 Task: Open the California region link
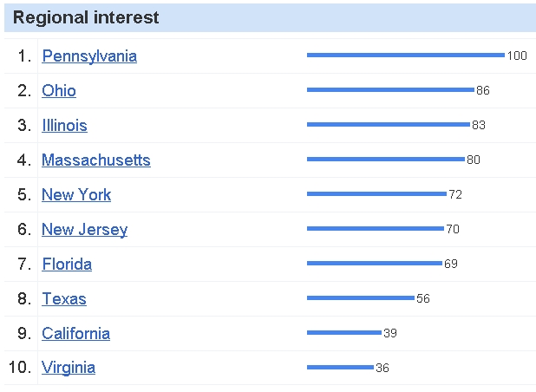(75, 334)
